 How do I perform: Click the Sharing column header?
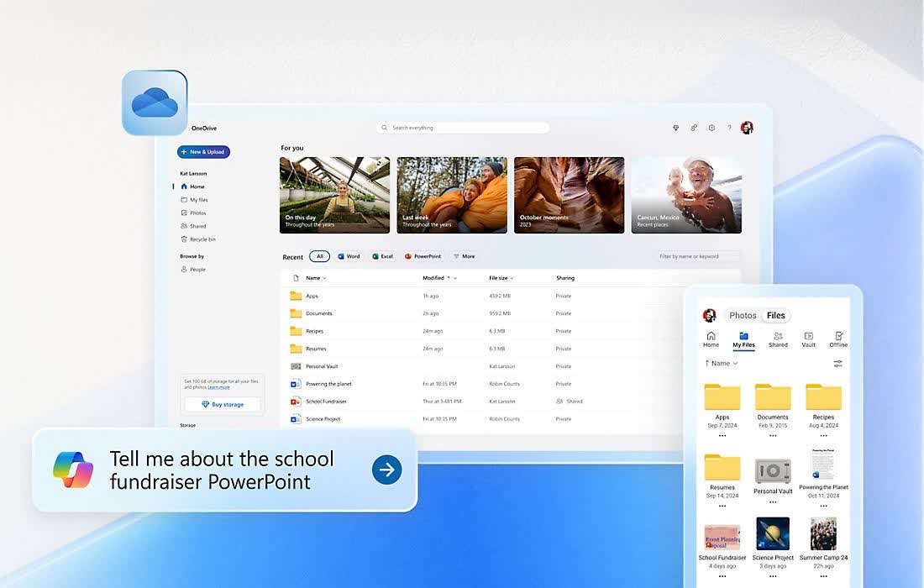pyautogui.click(x=565, y=278)
